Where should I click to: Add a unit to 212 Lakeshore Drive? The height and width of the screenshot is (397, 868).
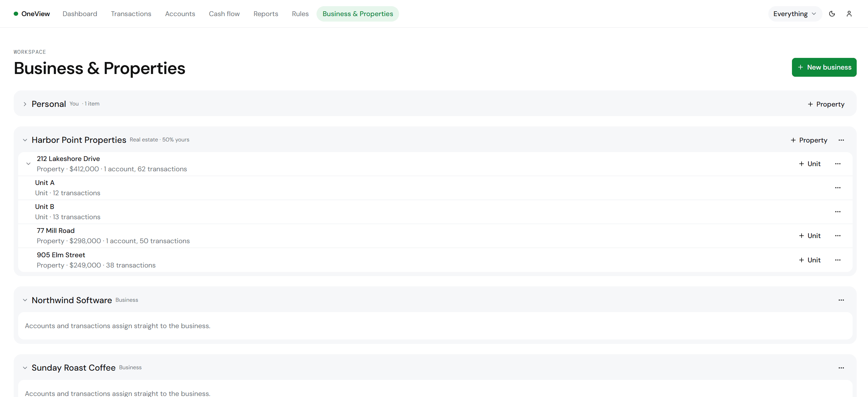(809, 164)
